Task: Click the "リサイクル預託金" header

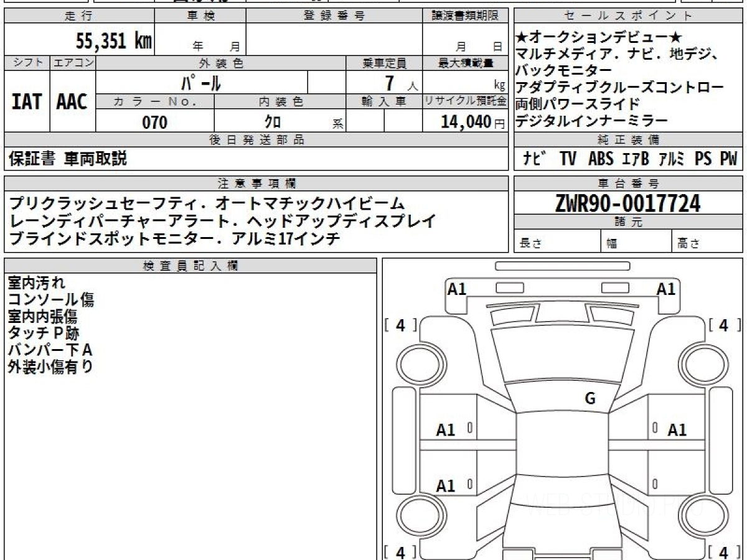Action: pos(465,102)
